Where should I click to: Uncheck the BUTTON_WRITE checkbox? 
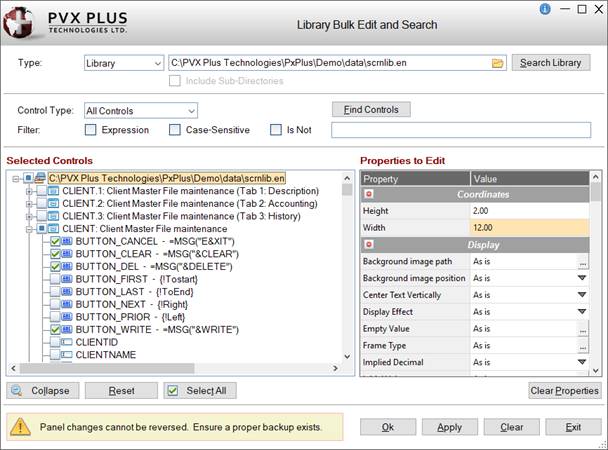pos(55,329)
